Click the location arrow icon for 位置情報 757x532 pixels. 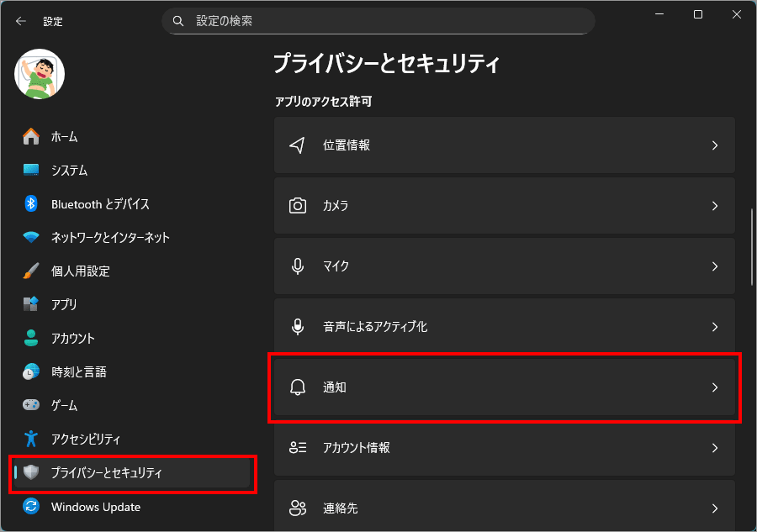(297, 145)
